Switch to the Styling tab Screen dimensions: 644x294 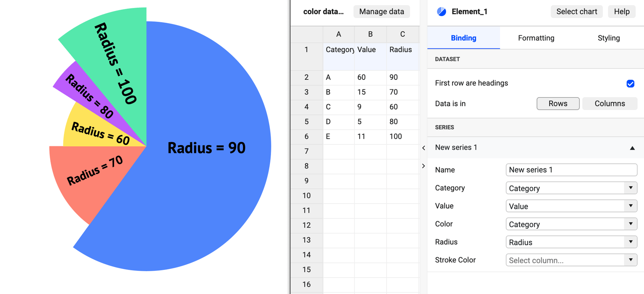[x=609, y=38]
